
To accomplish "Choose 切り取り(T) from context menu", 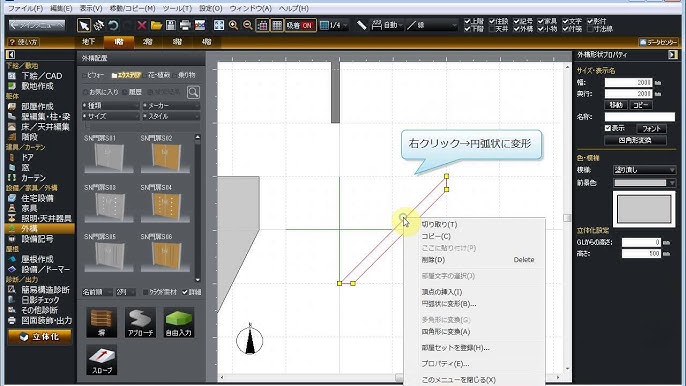I will 439,224.
